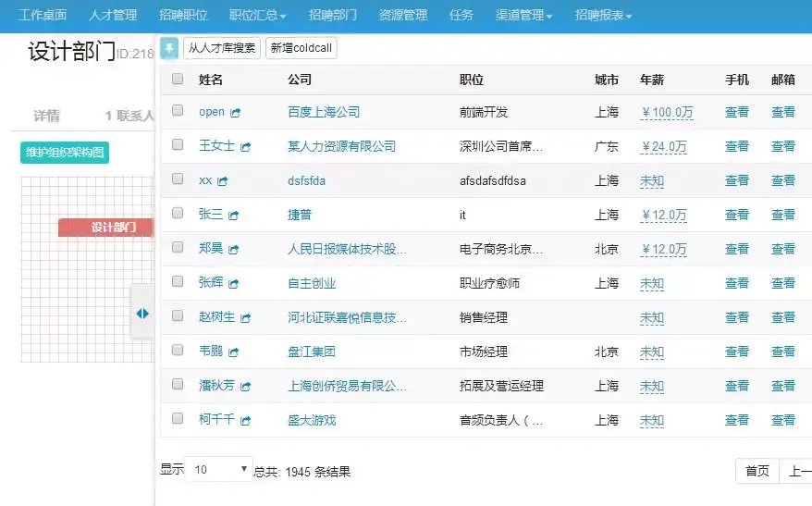Click the 新增coldcall button

coord(301,48)
